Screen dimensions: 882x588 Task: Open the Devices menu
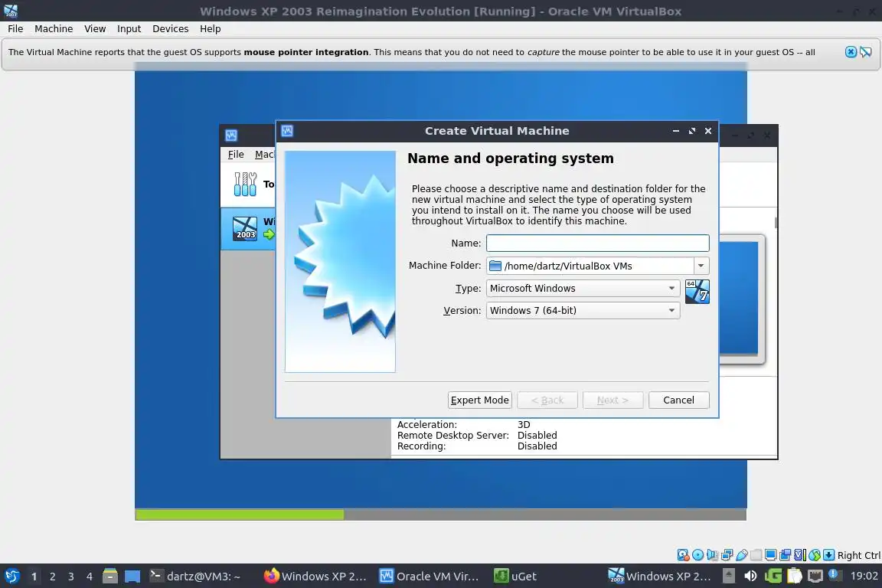coord(171,28)
